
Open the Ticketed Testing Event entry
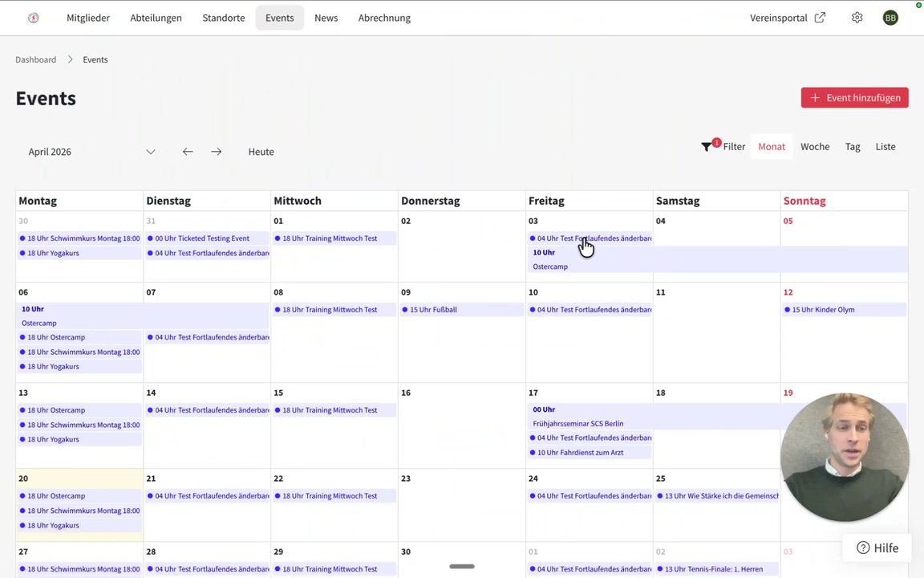(202, 238)
